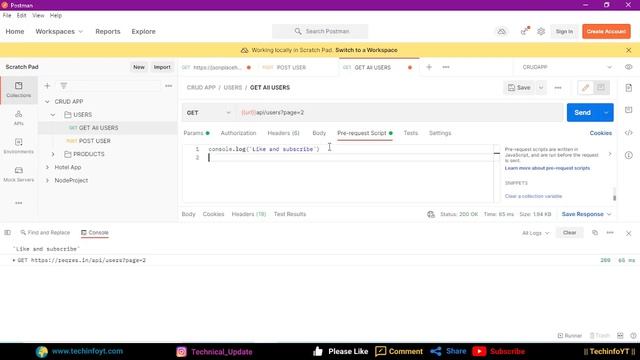Open the APIs sidebar panel
This screenshot has height=360, width=640.
tap(19, 118)
